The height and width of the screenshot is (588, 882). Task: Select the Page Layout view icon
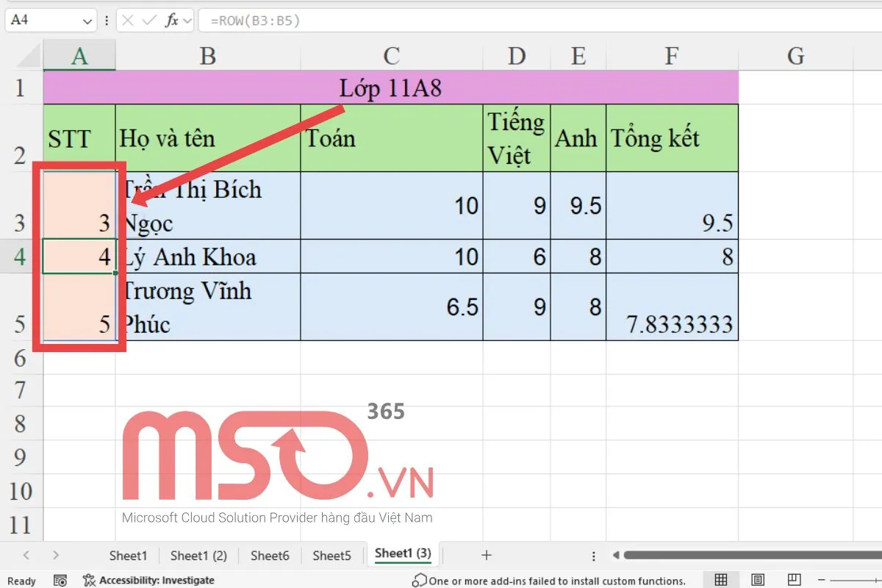(x=757, y=580)
